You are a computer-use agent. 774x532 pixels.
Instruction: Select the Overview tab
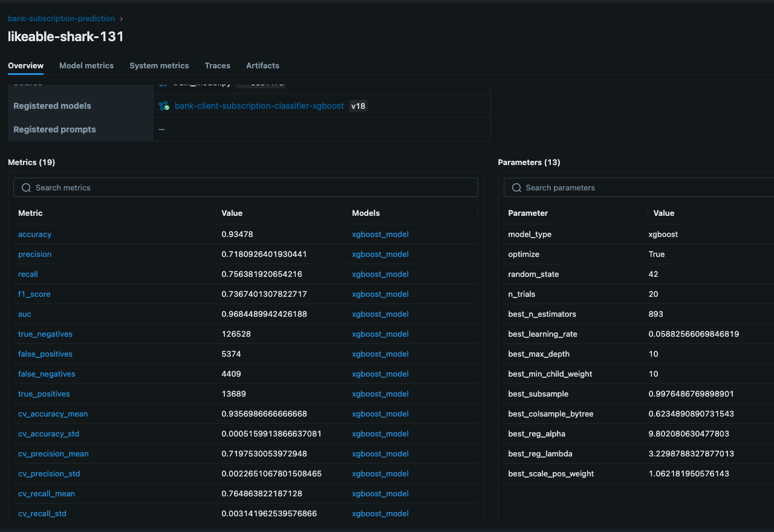pyautogui.click(x=25, y=65)
